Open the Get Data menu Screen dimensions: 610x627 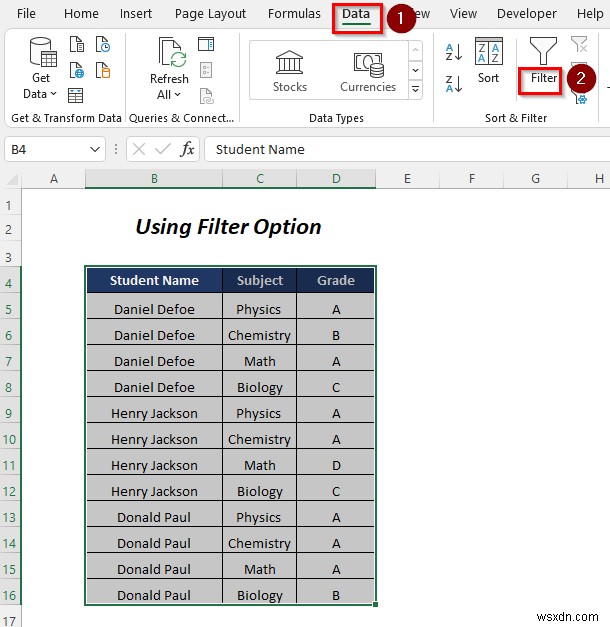40,68
